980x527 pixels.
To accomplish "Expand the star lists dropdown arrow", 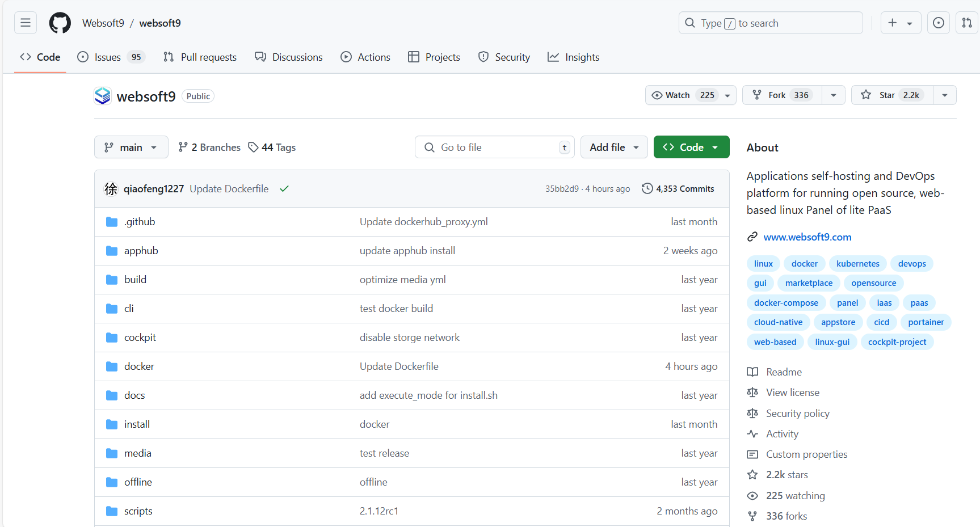I will coord(945,95).
